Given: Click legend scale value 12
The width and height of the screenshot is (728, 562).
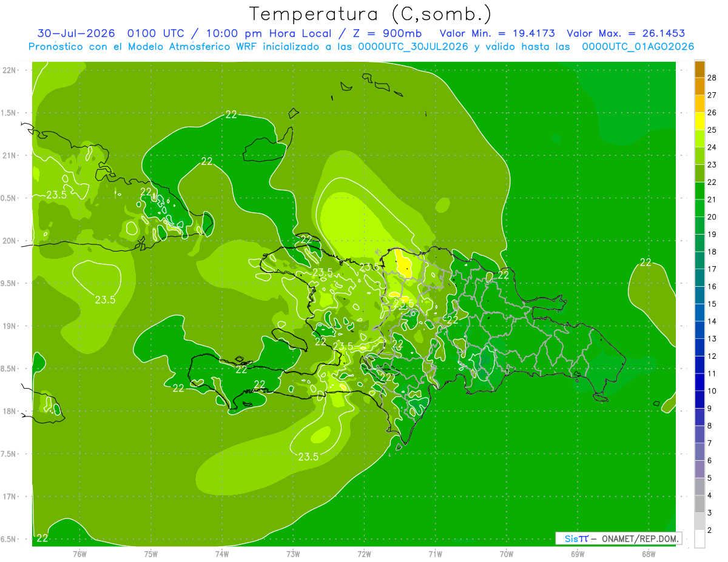Looking at the screenshot, I should (712, 356).
